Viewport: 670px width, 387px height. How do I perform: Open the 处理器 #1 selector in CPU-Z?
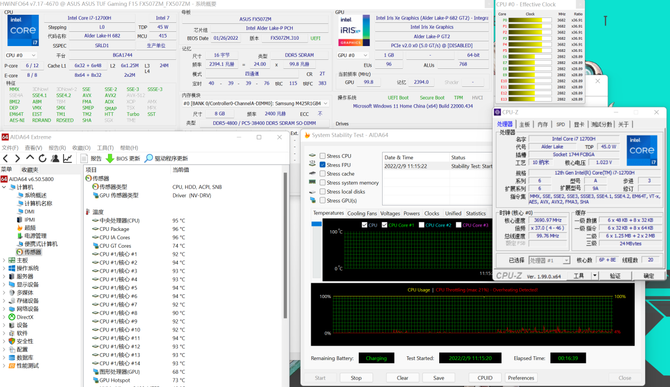point(549,260)
